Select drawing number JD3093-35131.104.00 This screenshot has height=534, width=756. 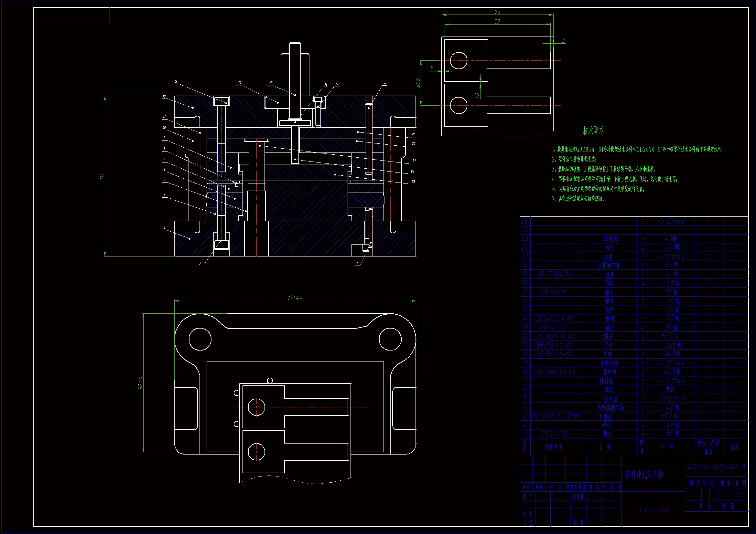coord(717,467)
